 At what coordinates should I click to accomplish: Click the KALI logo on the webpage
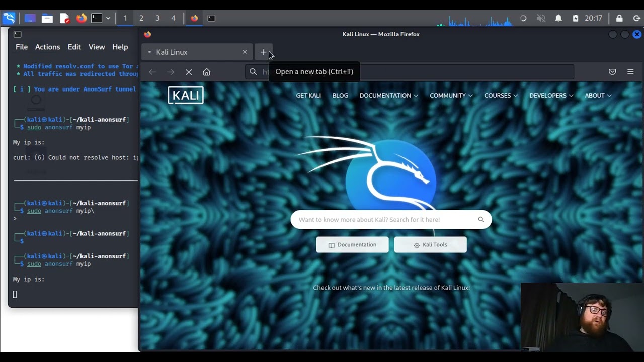186,95
